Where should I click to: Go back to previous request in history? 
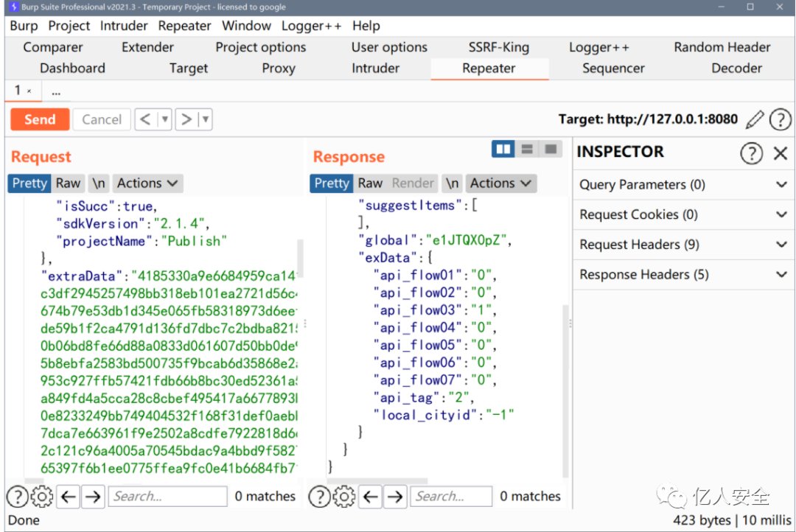(x=145, y=120)
